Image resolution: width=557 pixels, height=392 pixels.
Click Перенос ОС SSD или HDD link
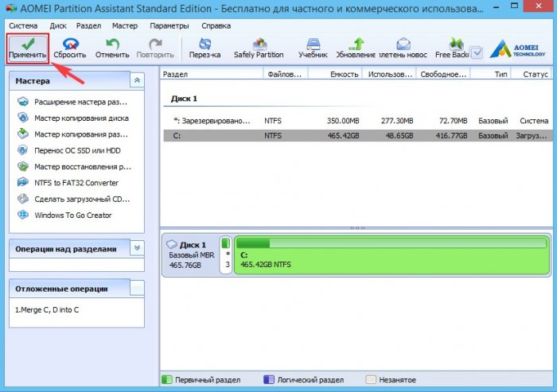pos(78,150)
